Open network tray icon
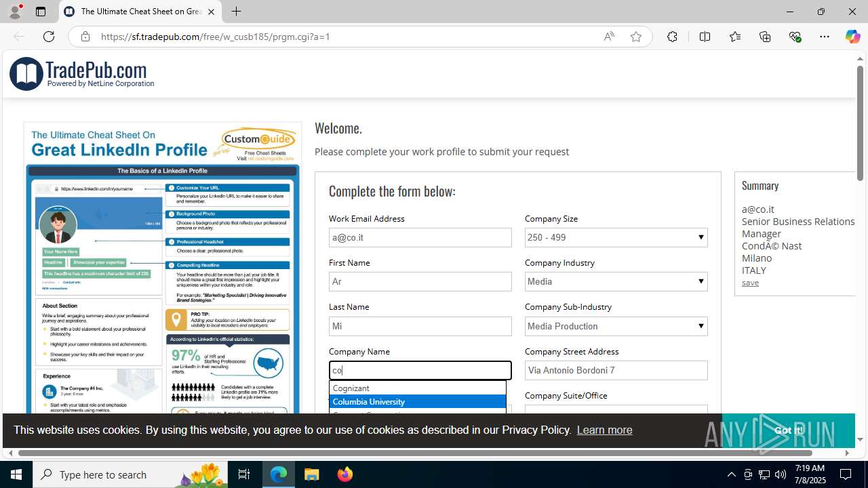 [764, 474]
